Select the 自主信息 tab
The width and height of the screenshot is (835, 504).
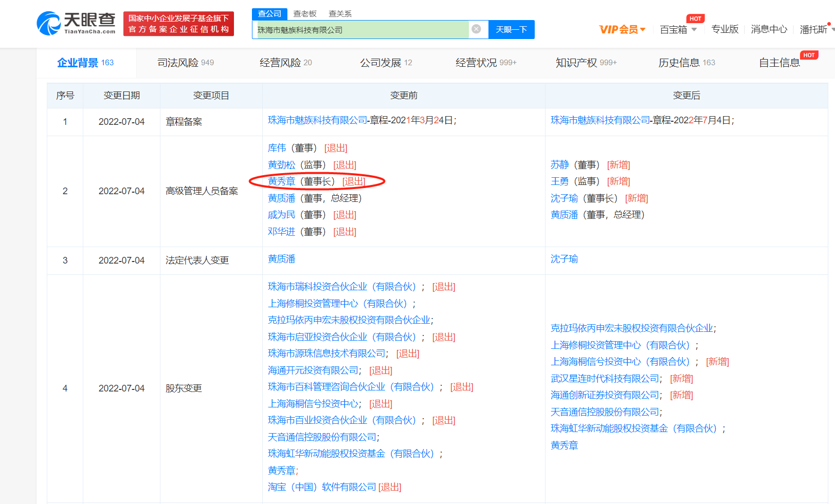[779, 63]
